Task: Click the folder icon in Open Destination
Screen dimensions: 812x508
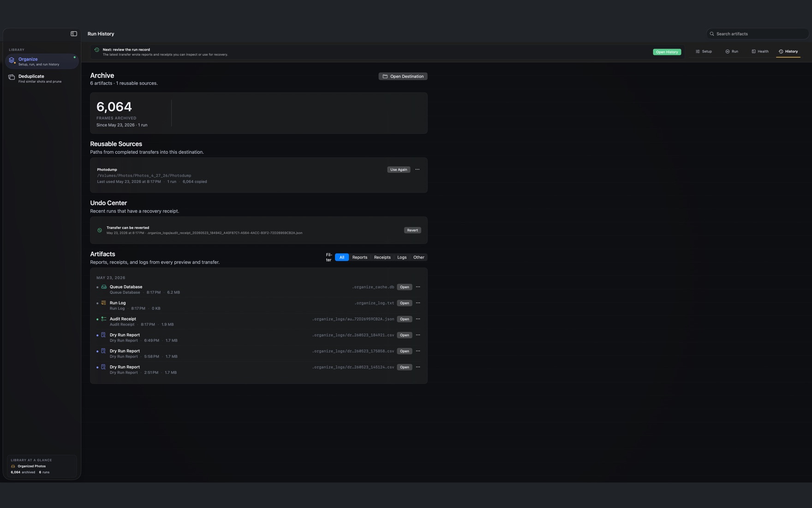Action: [385, 77]
